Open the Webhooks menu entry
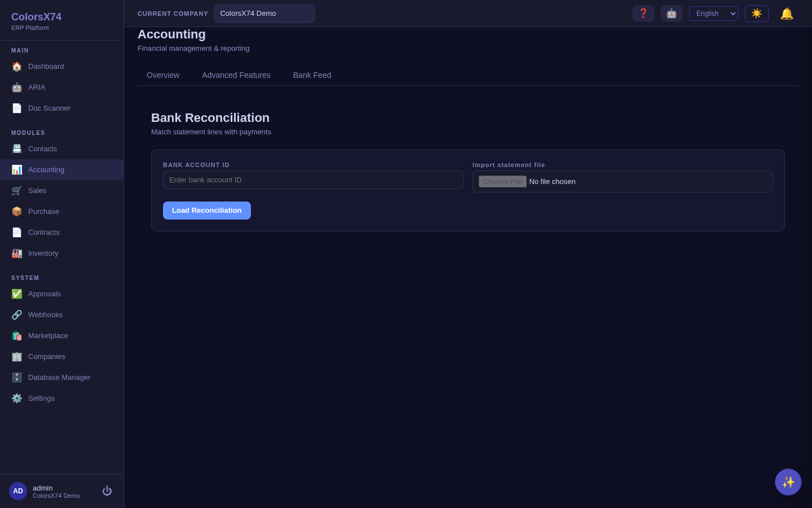 pos(62,315)
